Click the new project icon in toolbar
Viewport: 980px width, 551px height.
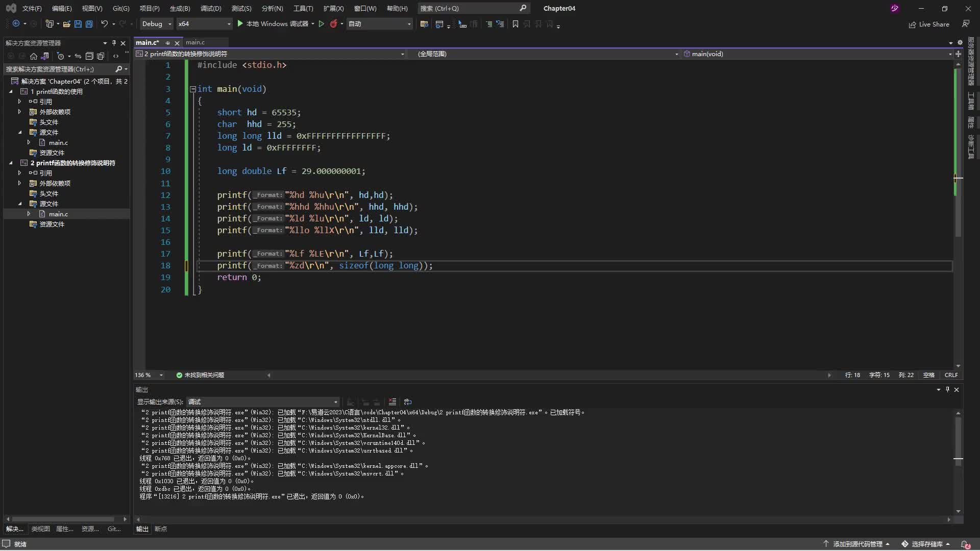[x=50, y=23]
